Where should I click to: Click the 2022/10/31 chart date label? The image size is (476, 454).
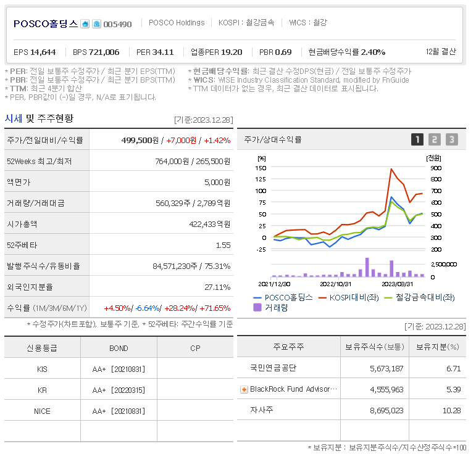pos(335,284)
